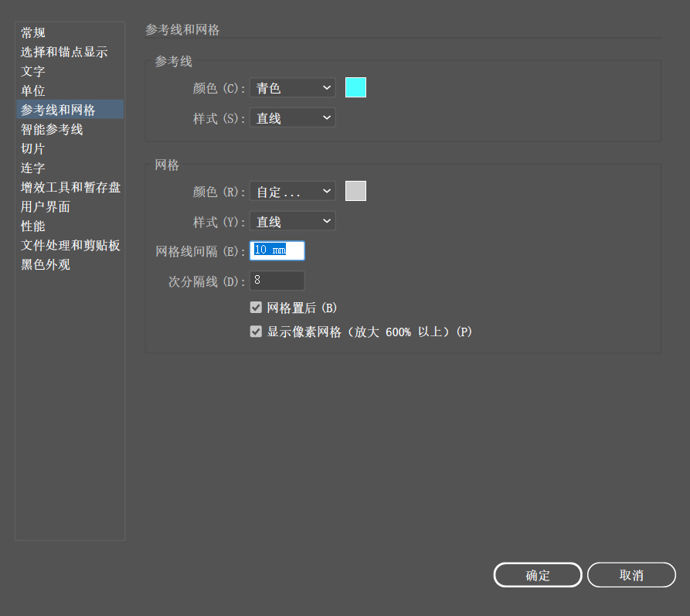Select 用户界面 in the sidebar list
This screenshot has height=616, width=690.
pos(46,206)
